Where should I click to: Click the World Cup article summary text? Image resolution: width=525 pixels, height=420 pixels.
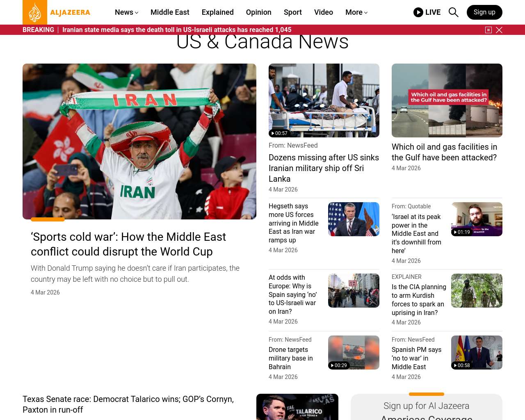pyautogui.click(x=135, y=274)
